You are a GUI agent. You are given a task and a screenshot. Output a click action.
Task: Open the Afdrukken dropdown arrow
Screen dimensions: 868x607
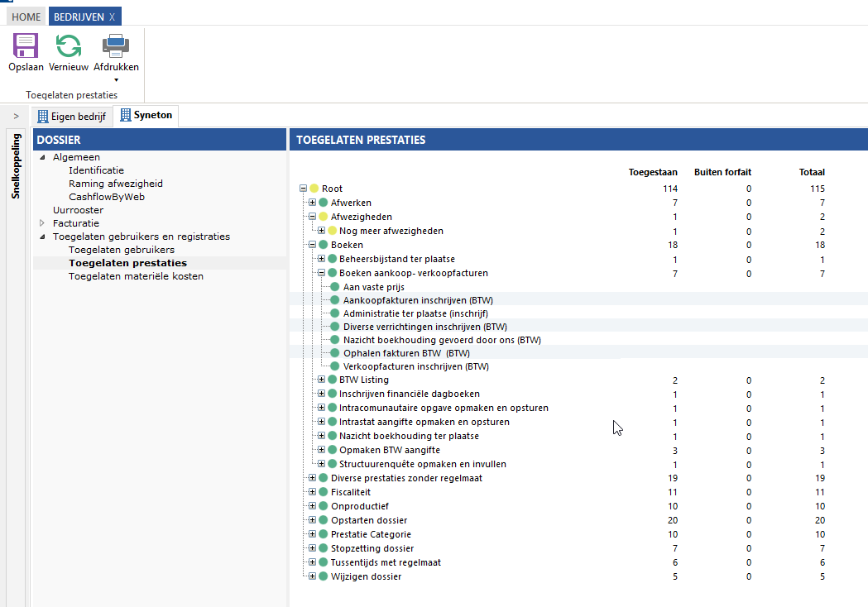coord(116,80)
